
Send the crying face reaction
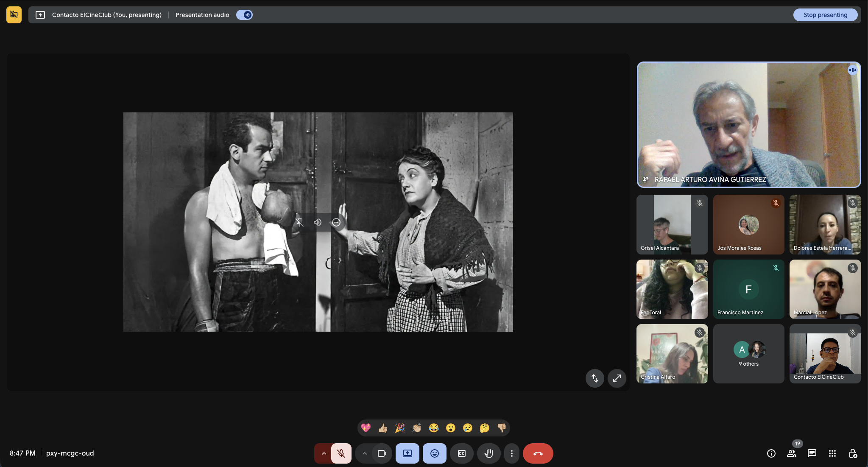(467, 428)
